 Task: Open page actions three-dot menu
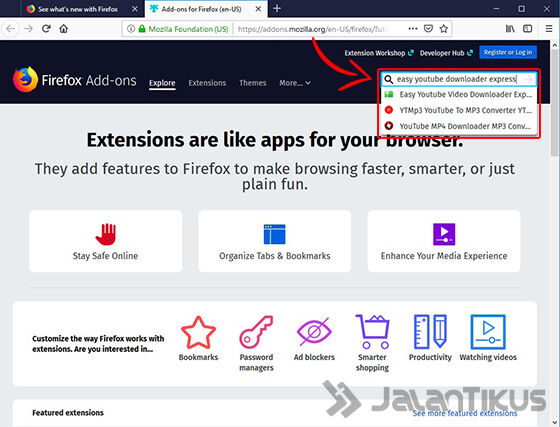pyautogui.click(x=413, y=29)
